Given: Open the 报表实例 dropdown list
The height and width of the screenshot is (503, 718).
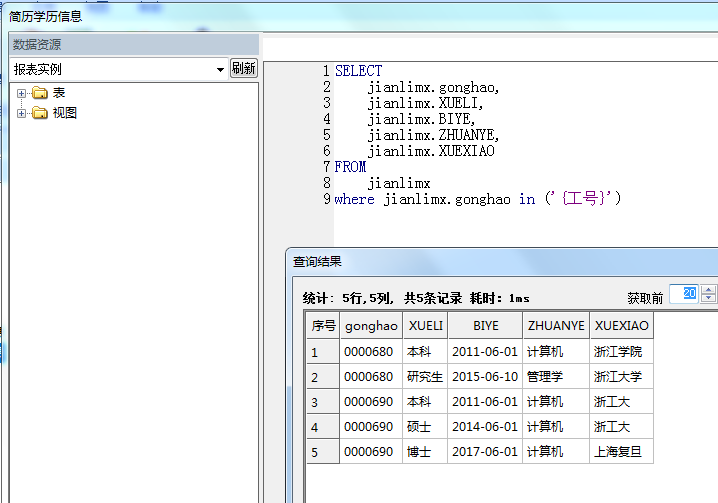Looking at the screenshot, I should tap(220, 69).
